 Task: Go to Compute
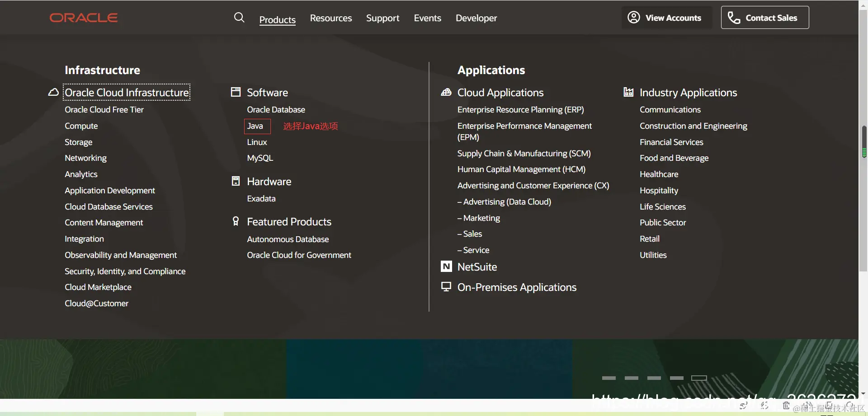[81, 126]
